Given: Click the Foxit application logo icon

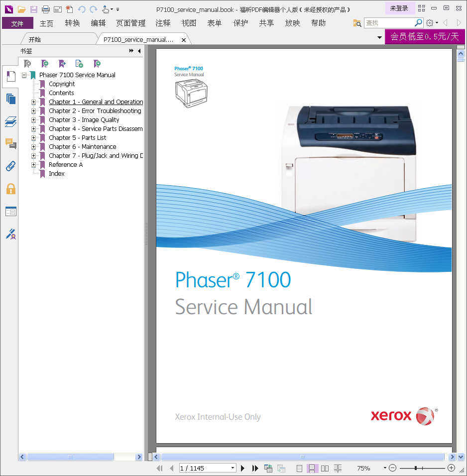Looking at the screenshot, I should [x=9, y=9].
